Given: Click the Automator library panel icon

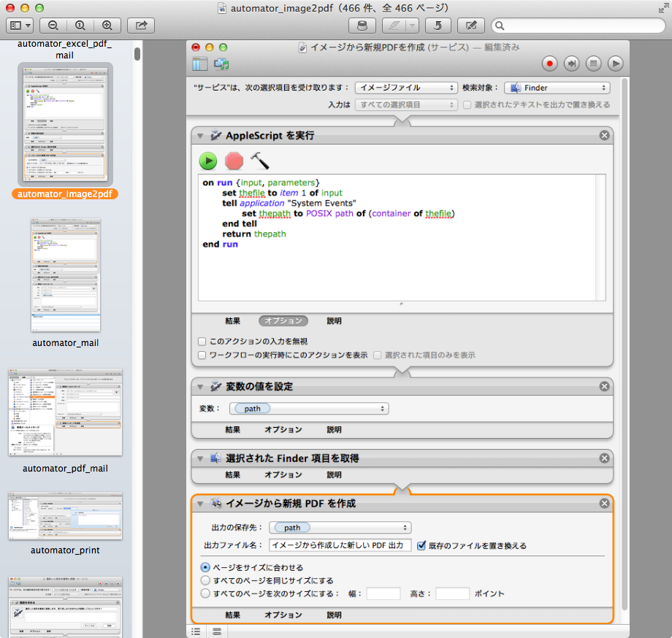Looking at the screenshot, I should (x=200, y=64).
